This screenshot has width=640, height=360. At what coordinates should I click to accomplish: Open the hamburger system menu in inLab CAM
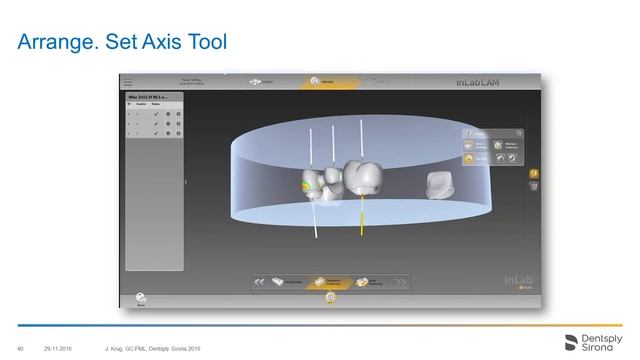pyautogui.click(x=128, y=82)
